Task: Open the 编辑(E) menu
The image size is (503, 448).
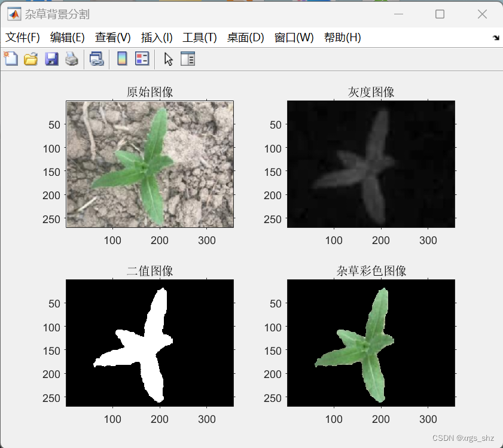Action: 68,38
